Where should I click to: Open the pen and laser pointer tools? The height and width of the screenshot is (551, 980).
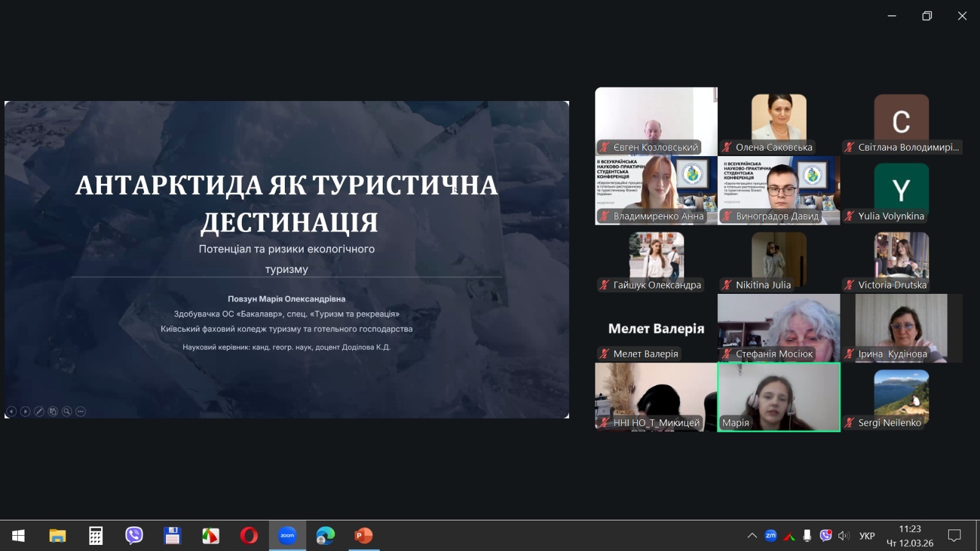(39, 411)
